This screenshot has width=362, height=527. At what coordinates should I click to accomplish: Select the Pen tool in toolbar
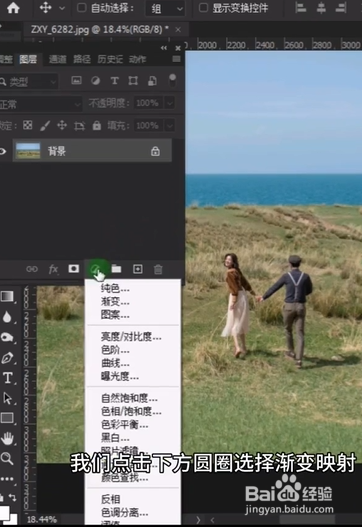(7, 358)
